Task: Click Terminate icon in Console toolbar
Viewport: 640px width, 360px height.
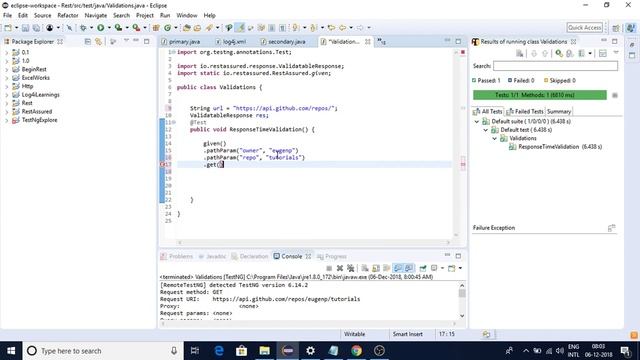Action: [329, 268]
